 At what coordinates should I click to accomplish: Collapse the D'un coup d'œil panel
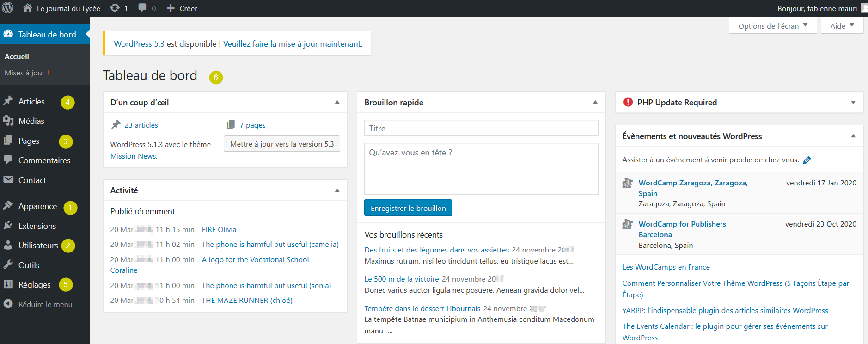pyautogui.click(x=337, y=102)
